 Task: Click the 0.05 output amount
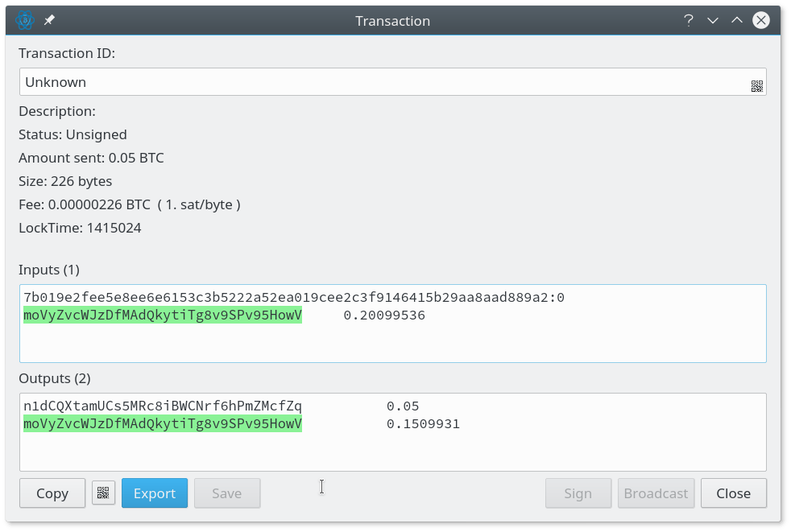point(403,406)
